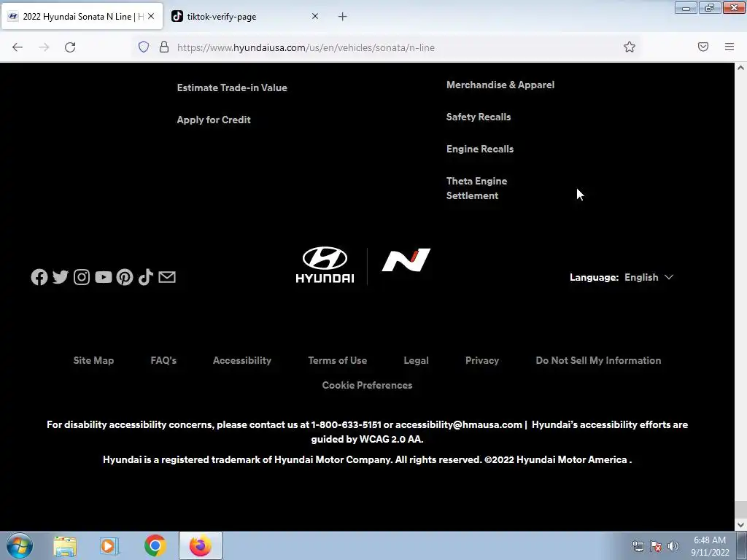Open Safety Recalls link
The image size is (747, 560).
point(479,117)
